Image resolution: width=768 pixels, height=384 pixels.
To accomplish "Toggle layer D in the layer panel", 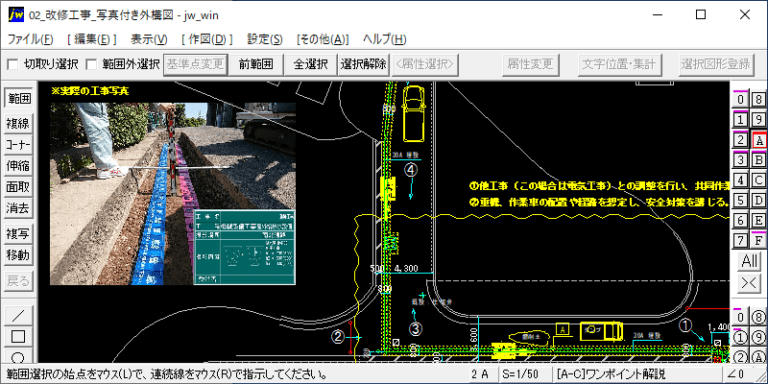I will click(x=759, y=200).
